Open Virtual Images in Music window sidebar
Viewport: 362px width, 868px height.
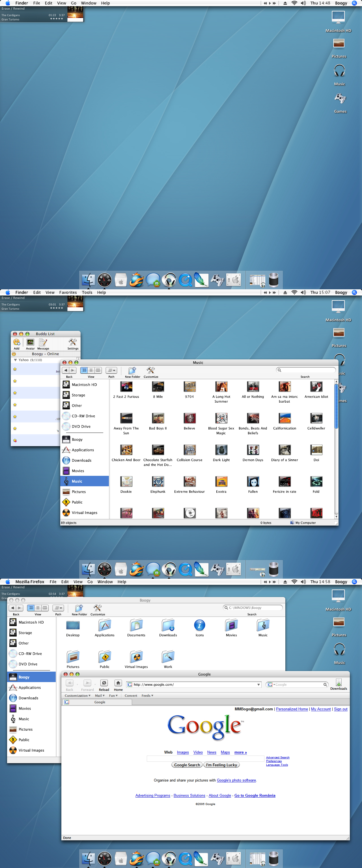tap(85, 513)
